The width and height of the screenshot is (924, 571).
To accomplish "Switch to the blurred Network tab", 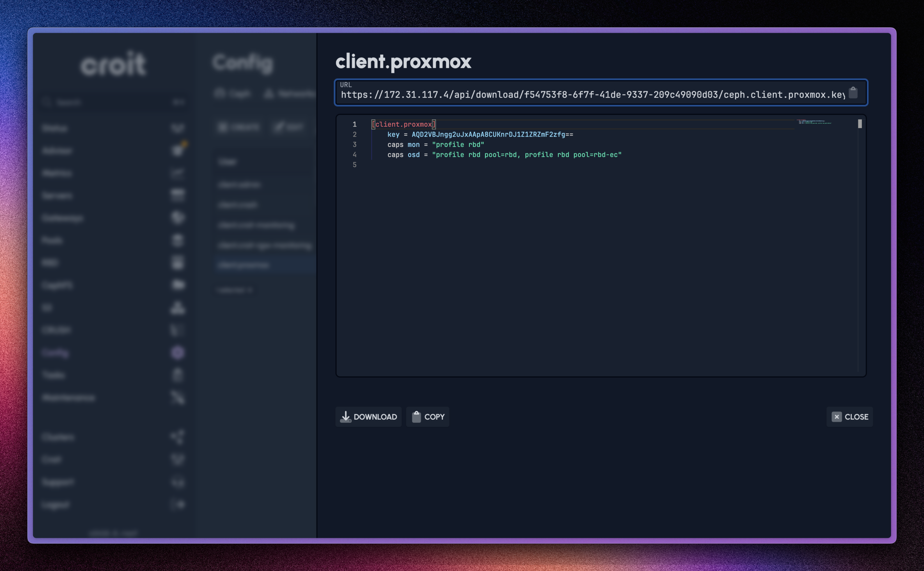I will click(x=289, y=93).
